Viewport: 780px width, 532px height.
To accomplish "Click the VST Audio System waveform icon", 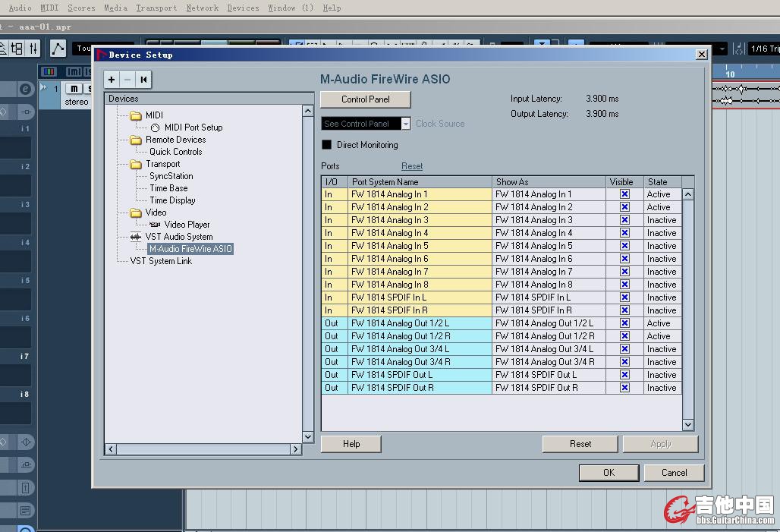I will [x=136, y=237].
